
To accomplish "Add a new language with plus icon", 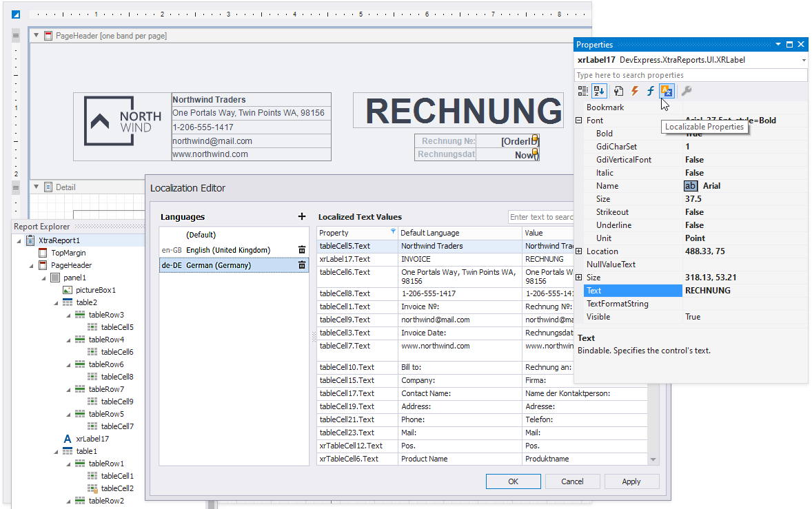I will tap(301, 216).
